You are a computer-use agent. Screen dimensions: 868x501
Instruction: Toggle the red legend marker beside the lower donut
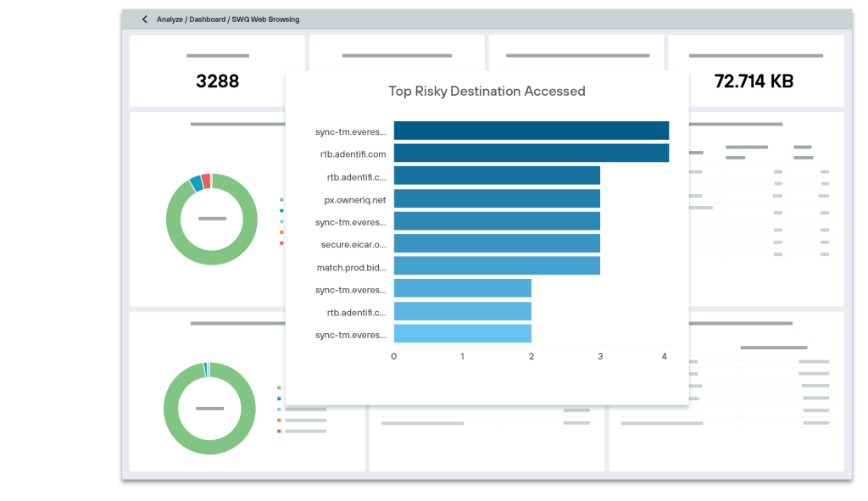pos(279,431)
